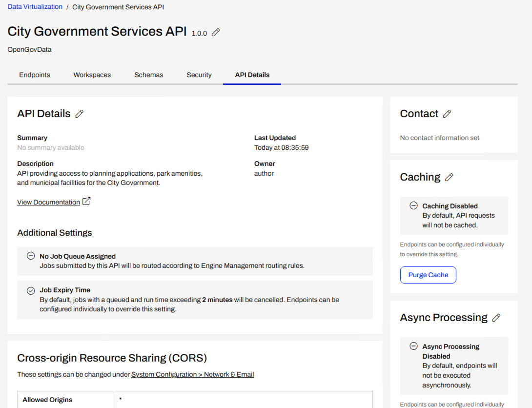Viewport: 532px width, 408px height.
Task: Click the City Government Services API breadcrumb text
Action: click(x=118, y=7)
